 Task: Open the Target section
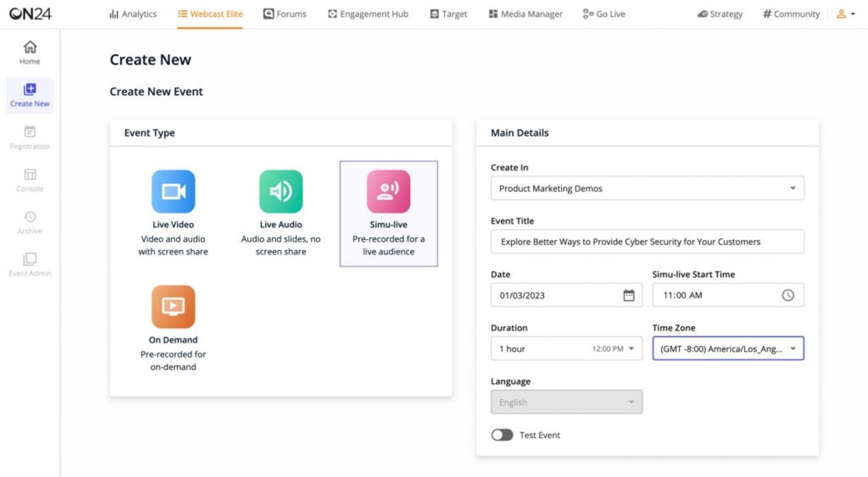point(448,14)
